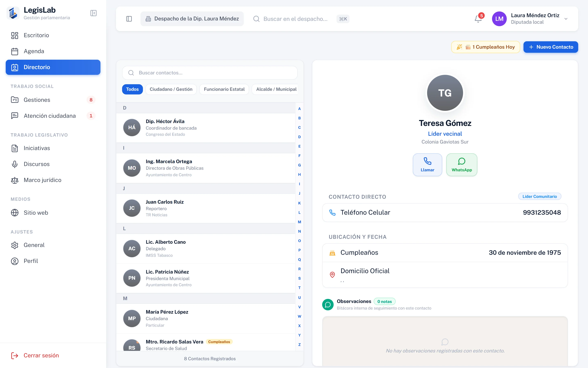Click the Despacho de la Dip. Laura Méndez selector
This screenshot has height=368, width=588.
(192, 19)
